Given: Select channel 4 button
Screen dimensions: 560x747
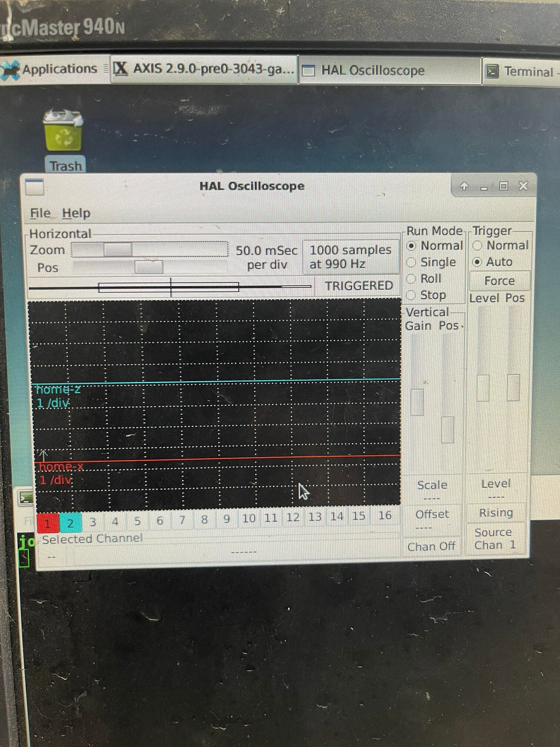Looking at the screenshot, I should (115, 522).
